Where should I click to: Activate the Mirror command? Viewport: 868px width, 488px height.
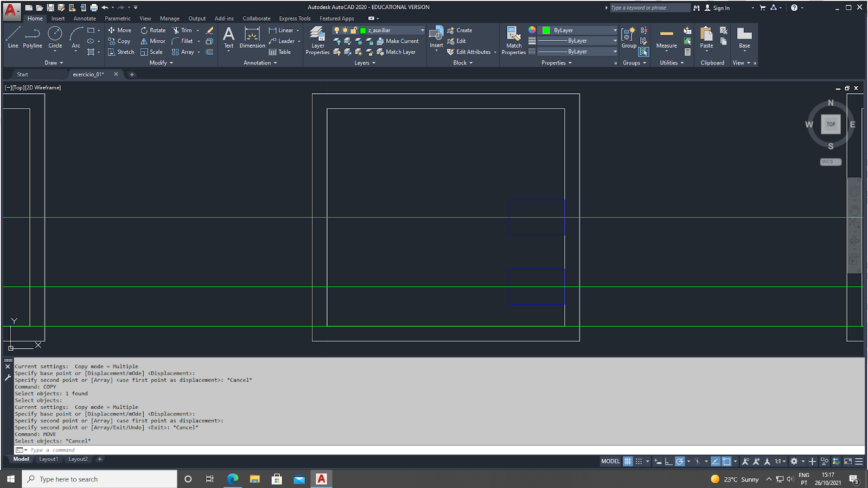pyautogui.click(x=153, y=41)
